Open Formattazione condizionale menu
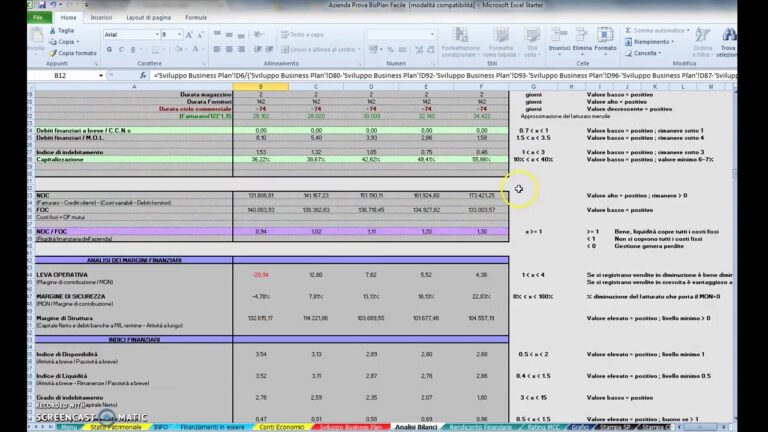 460,42
